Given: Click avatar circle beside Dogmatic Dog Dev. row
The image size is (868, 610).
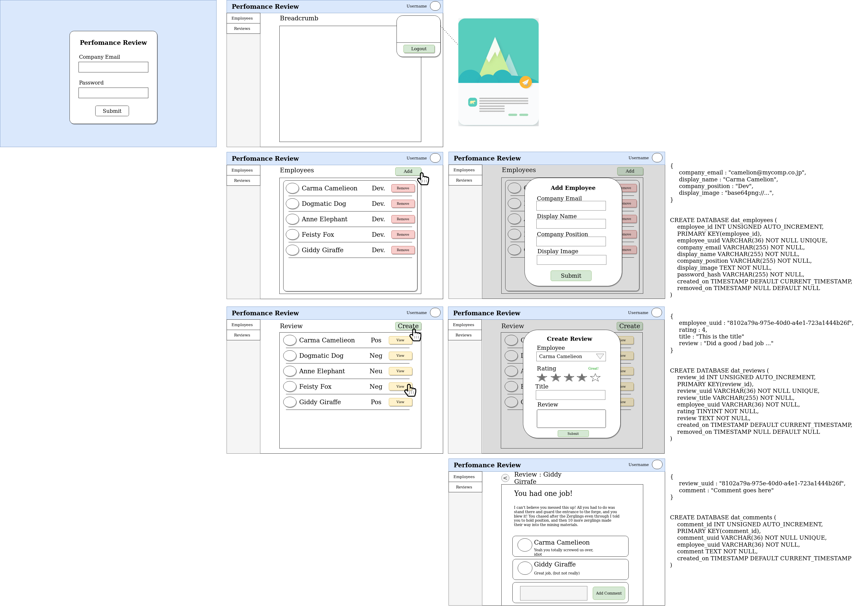Looking at the screenshot, I should 292,204.
